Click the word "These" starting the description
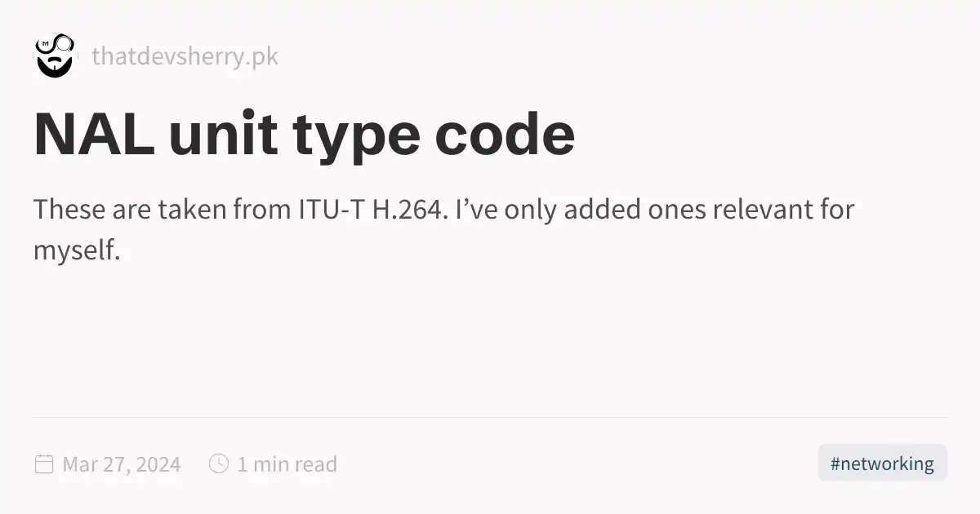 pos(69,210)
